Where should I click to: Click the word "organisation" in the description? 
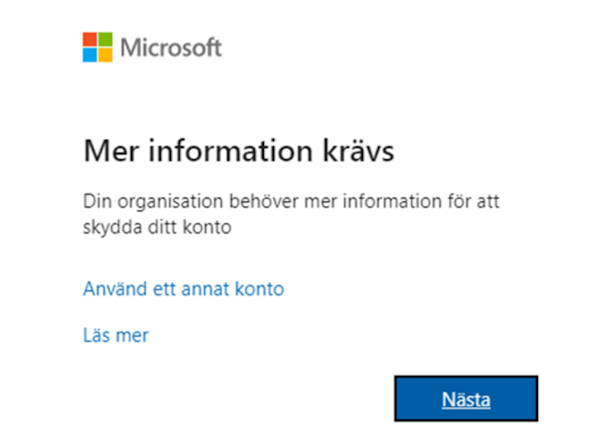coord(170,203)
